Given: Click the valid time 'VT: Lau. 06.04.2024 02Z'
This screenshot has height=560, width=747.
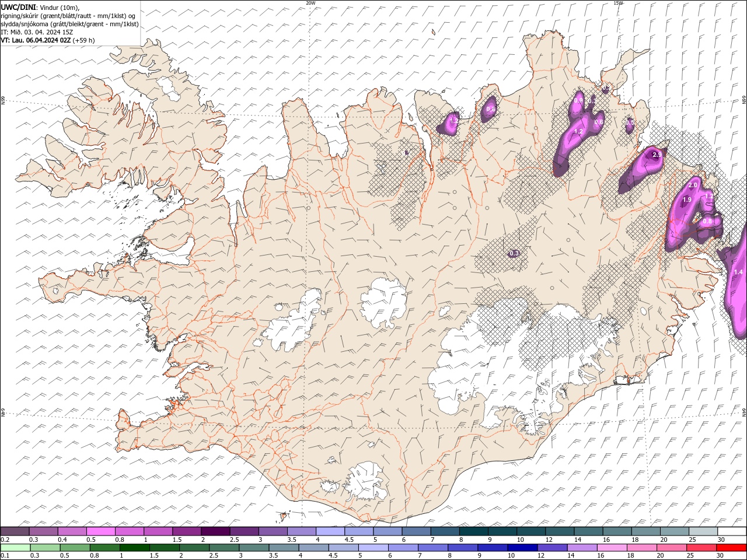Looking at the screenshot, I should pyautogui.click(x=36, y=40).
